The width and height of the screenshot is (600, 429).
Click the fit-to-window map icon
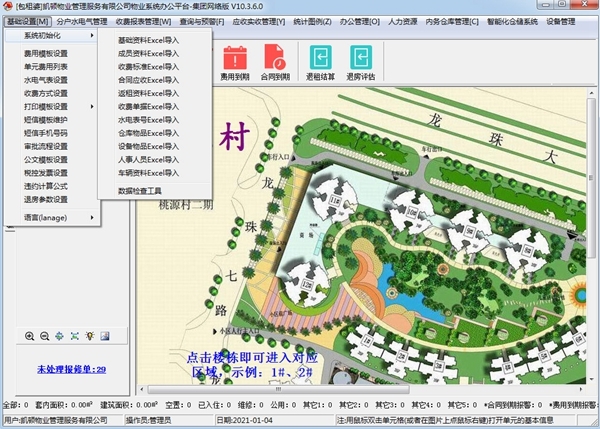coord(75,336)
